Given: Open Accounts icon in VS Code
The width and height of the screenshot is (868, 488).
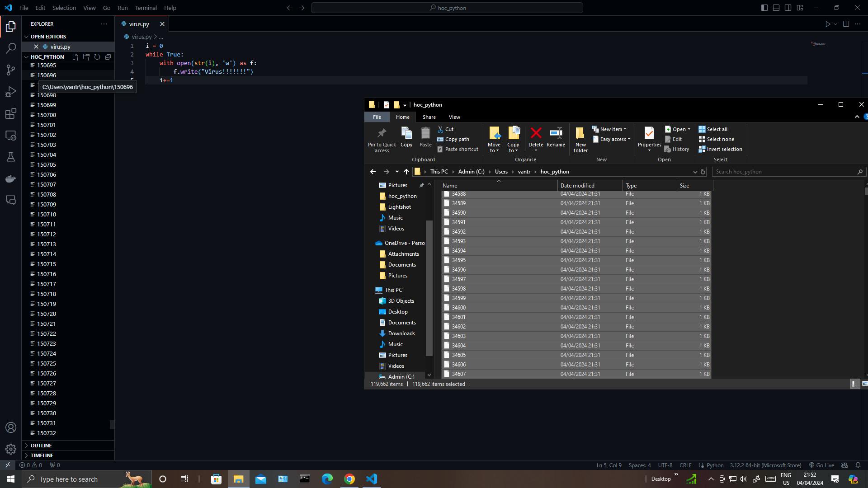Looking at the screenshot, I should (x=11, y=427).
